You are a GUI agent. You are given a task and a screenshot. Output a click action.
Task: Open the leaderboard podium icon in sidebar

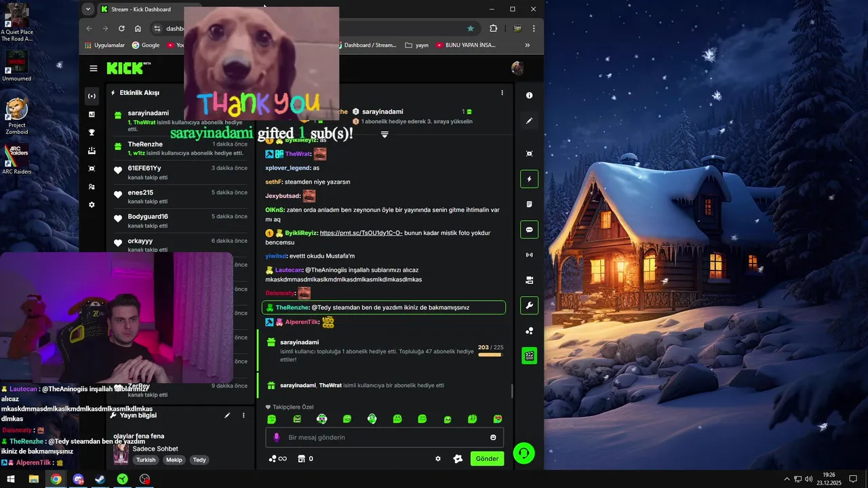(92, 150)
